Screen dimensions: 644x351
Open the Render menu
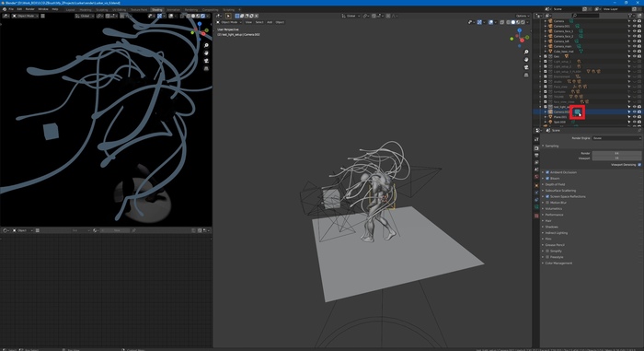(30, 9)
